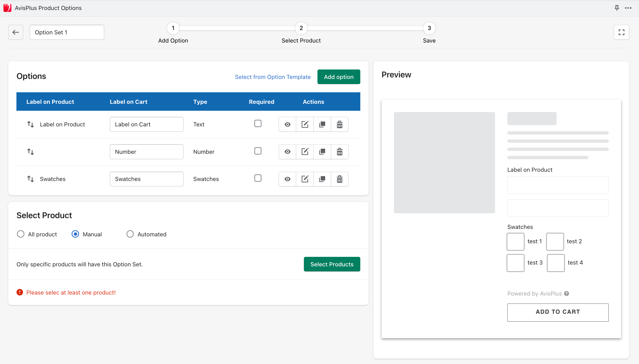This screenshot has height=364, width=639.
Task: Enable Required for the Swatches option
Action: point(258,178)
